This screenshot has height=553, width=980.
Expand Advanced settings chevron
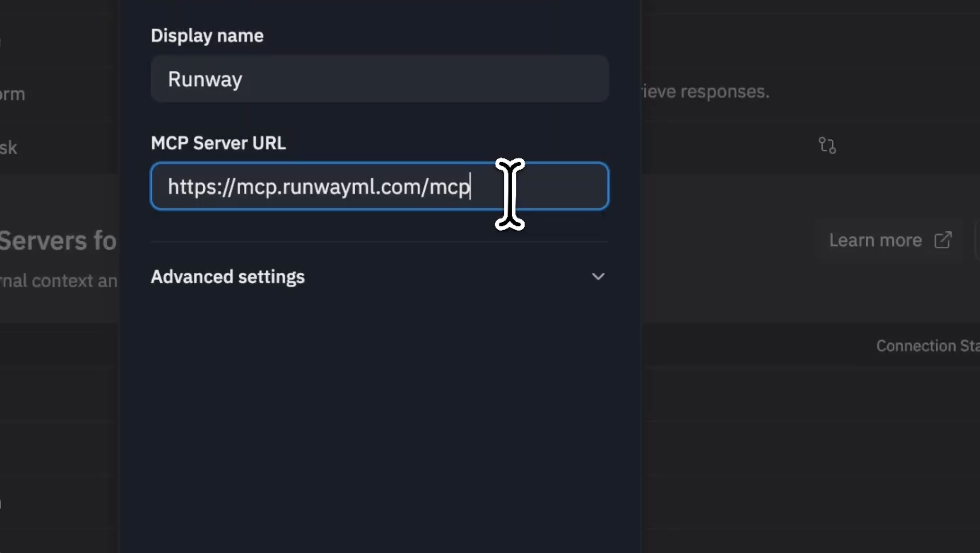pos(598,276)
